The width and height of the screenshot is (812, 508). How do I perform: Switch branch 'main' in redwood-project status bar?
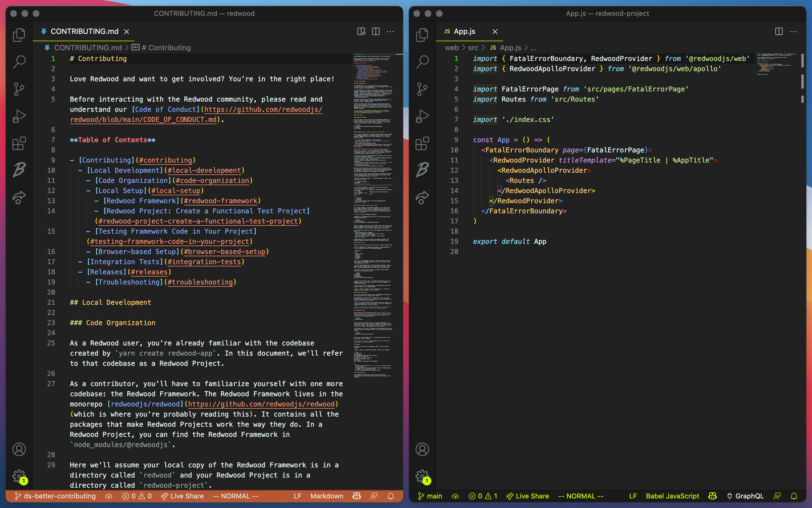click(x=430, y=496)
